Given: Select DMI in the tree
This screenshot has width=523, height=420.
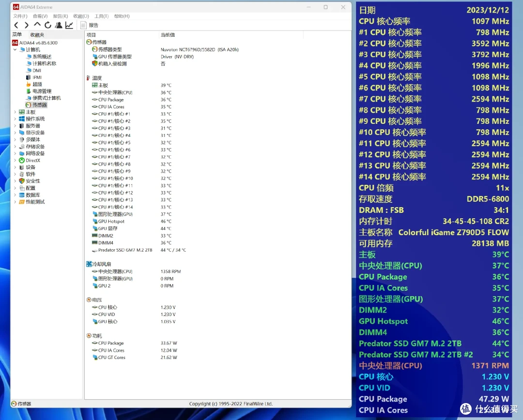Looking at the screenshot, I should 34,70.
